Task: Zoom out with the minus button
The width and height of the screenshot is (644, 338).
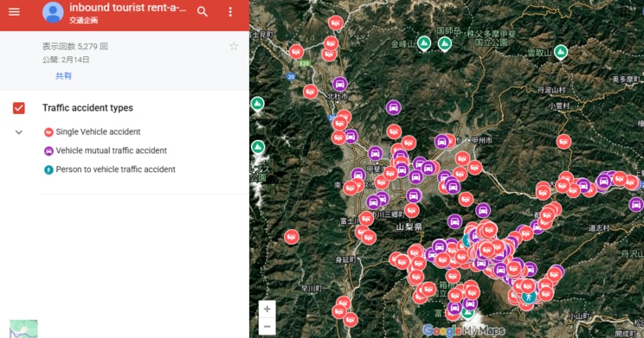Action: coord(267,327)
